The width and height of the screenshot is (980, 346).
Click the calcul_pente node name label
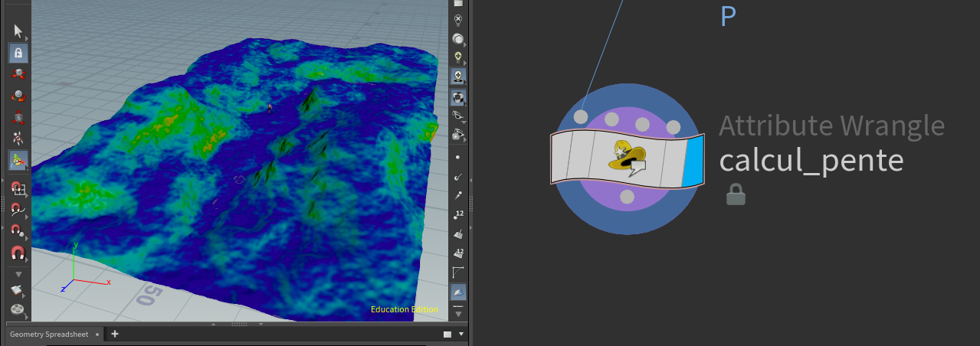[x=811, y=162]
